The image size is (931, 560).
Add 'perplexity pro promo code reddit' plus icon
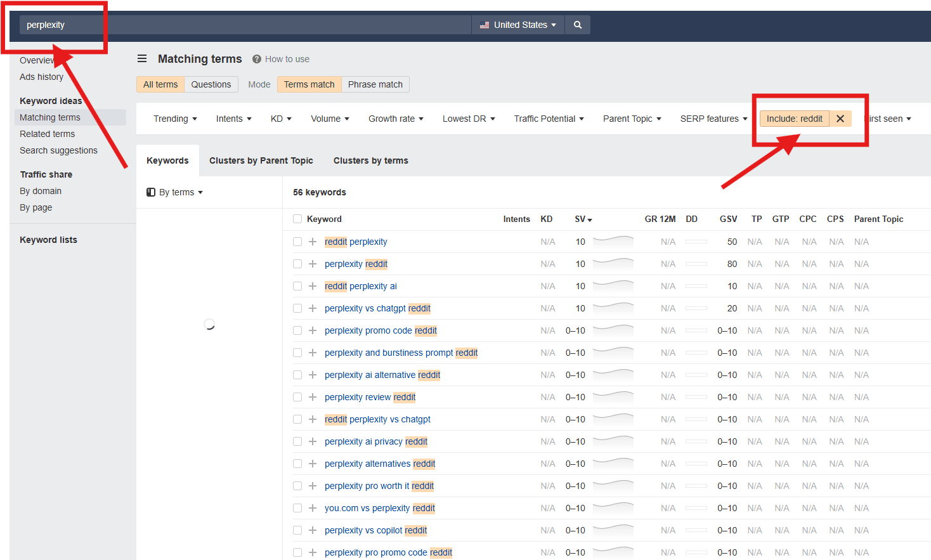(x=313, y=552)
